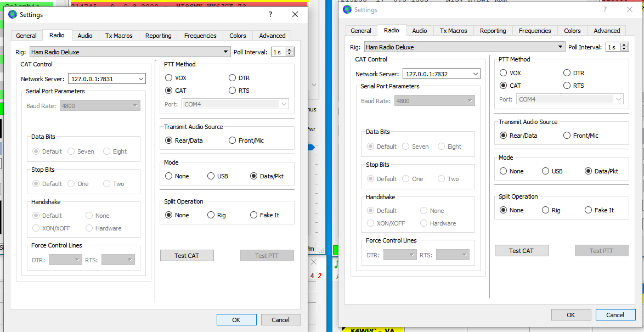Set Split Operation to None in right Settings window

512,210
